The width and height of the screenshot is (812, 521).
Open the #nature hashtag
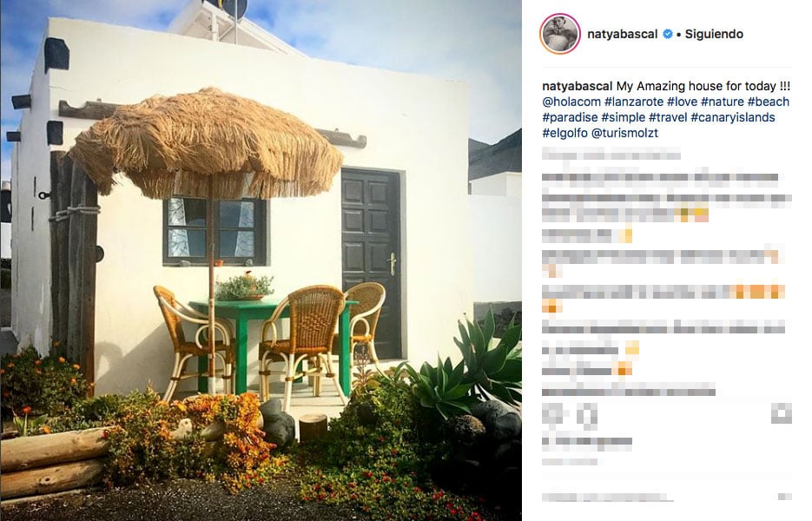[x=723, y=102]
